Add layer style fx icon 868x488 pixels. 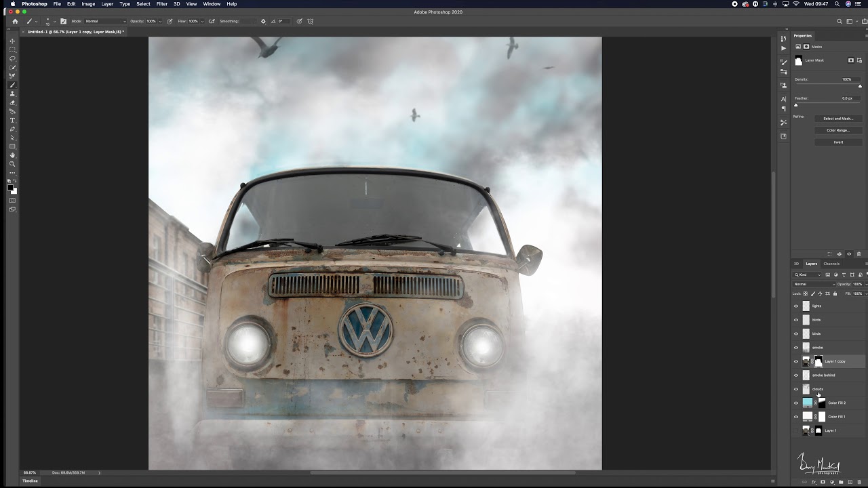pyautogui.click(x=814, y=482)
